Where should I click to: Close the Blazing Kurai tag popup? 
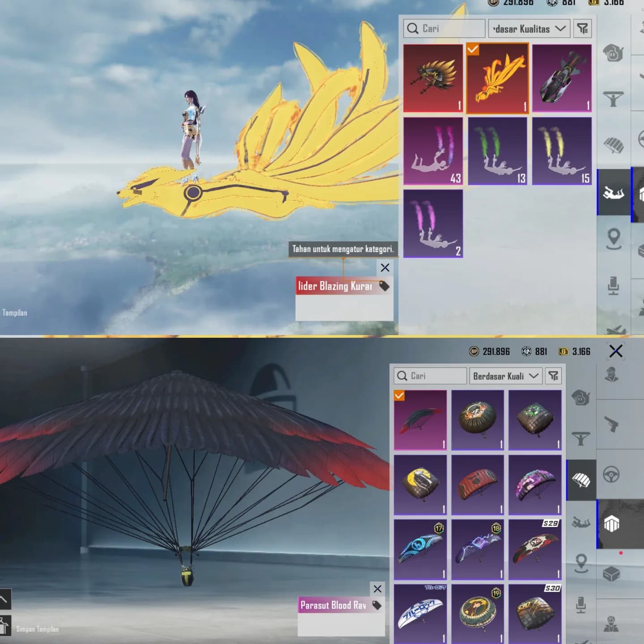pos(385,267)
